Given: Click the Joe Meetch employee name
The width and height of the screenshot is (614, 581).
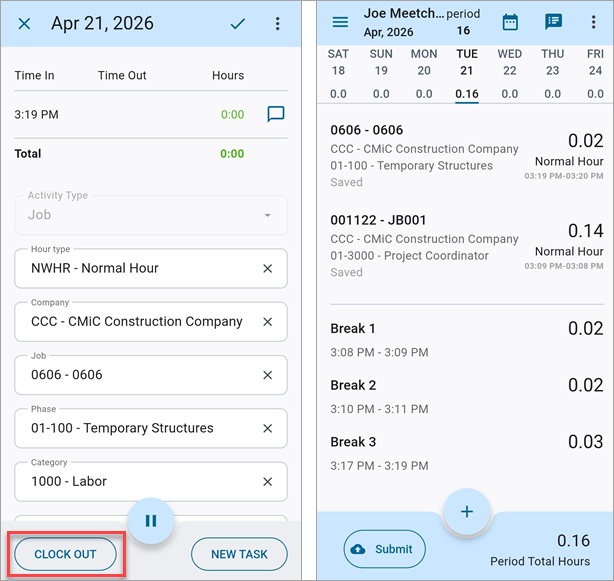Looking at the screenshot, I should (404, 13).
